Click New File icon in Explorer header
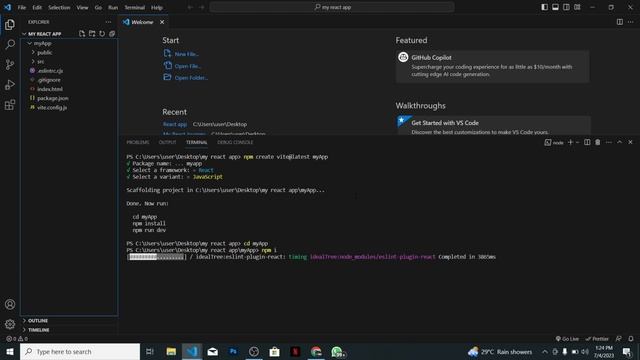Screen dimensions: 640x360 click(82, 33)
